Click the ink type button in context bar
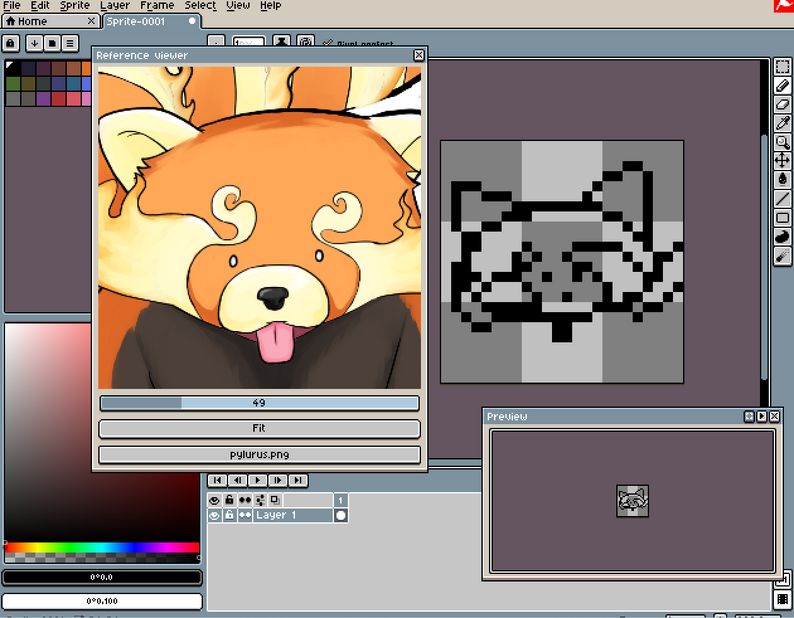This screenshot has width=794, height=618. [282, 42]
